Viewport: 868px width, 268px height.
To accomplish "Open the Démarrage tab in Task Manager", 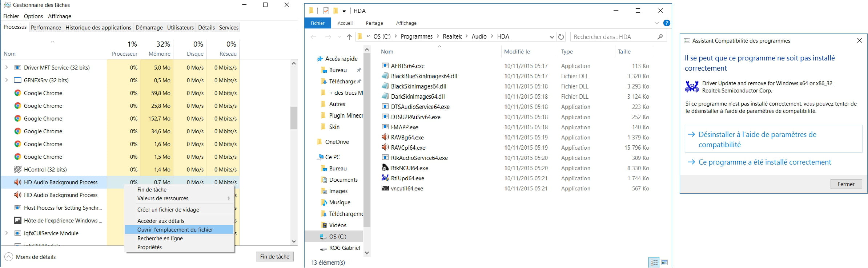I will (x=149, y=27).
